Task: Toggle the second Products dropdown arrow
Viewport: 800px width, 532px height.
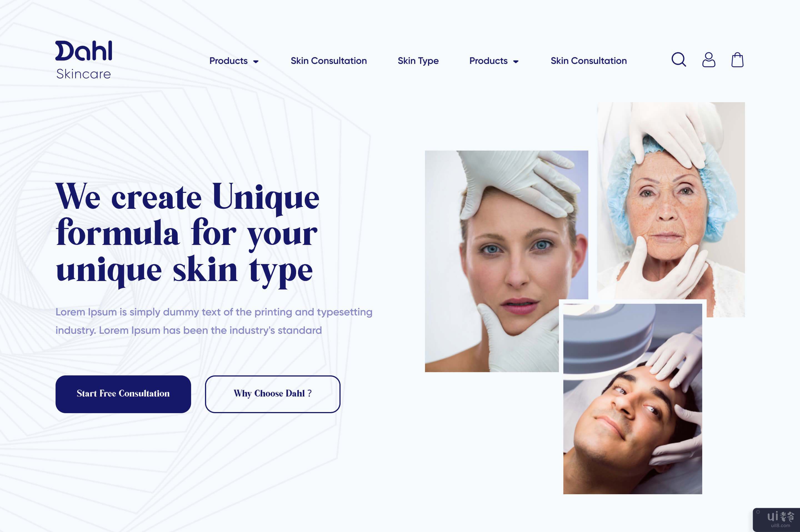Action: pyautogui.click(x=516, y=61)
